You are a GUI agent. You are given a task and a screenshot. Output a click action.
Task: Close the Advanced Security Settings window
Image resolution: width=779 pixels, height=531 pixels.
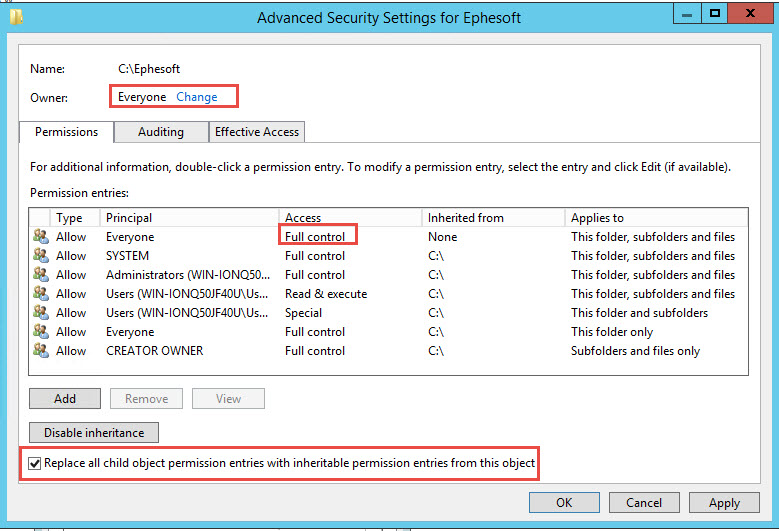click(x=751, y=14)
